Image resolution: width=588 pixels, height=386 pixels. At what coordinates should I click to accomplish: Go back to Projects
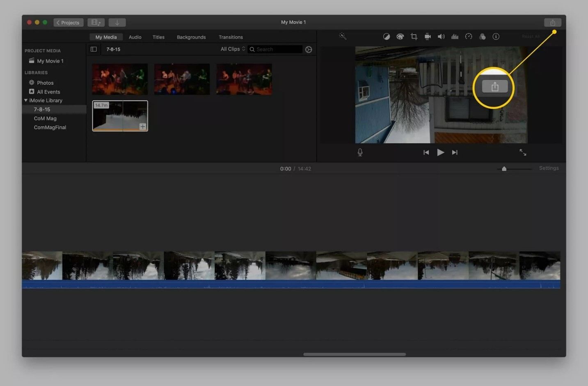(69, 23)
